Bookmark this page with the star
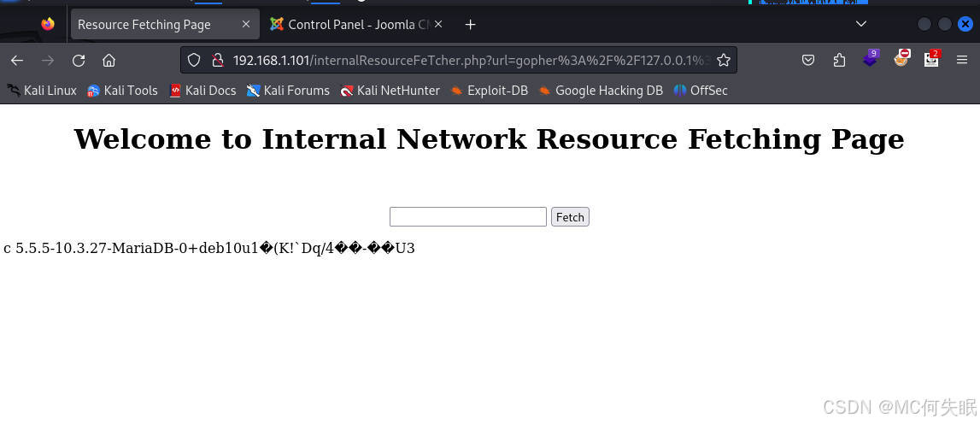This screenshot has width=980, height=424. click(x=723, y=60)
